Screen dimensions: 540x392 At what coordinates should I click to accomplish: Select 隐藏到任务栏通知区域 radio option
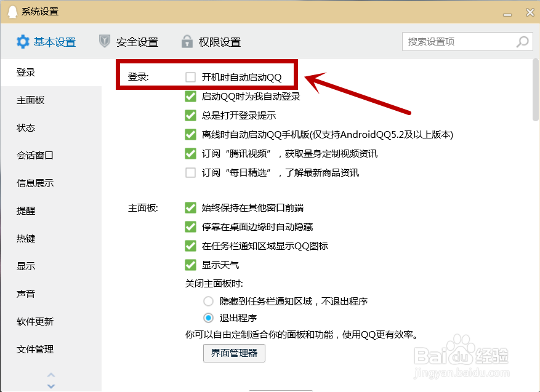coord(208,302)
